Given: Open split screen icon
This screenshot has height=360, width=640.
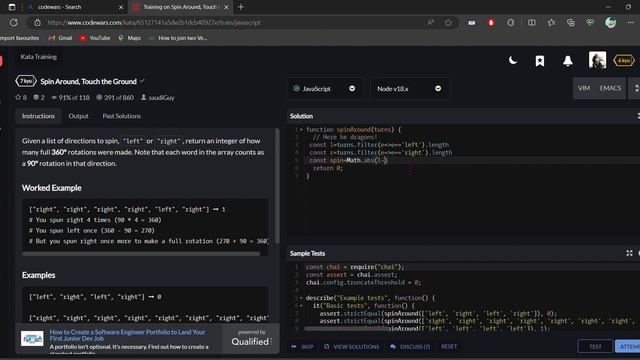Looking at the screenshot, I should point(531,22).
